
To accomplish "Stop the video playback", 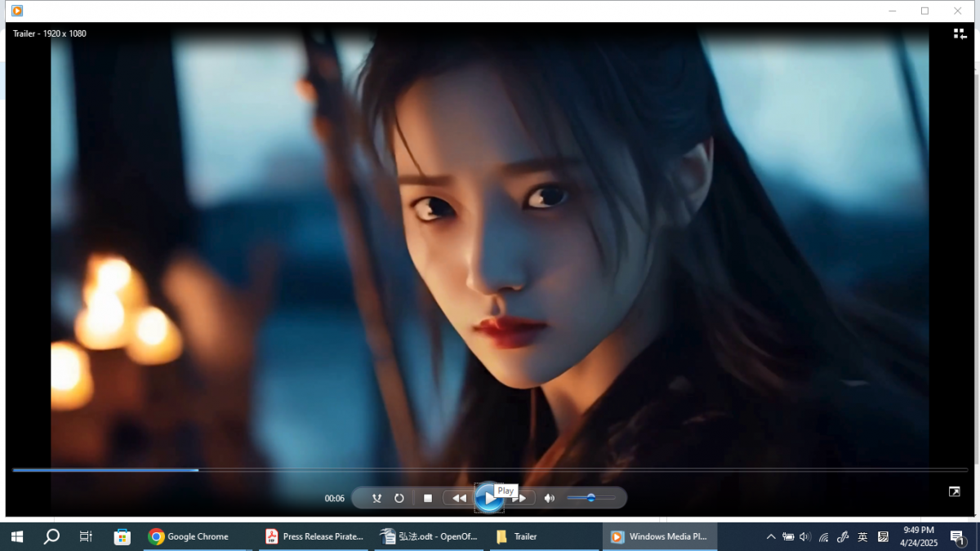I will pyautogui.click(x=429, y=497).
